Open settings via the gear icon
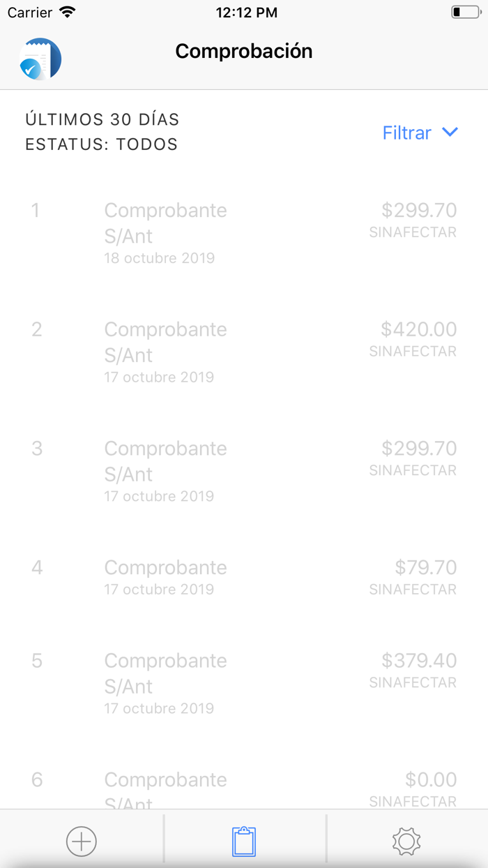Screen dimensions: 488x868 405,841
